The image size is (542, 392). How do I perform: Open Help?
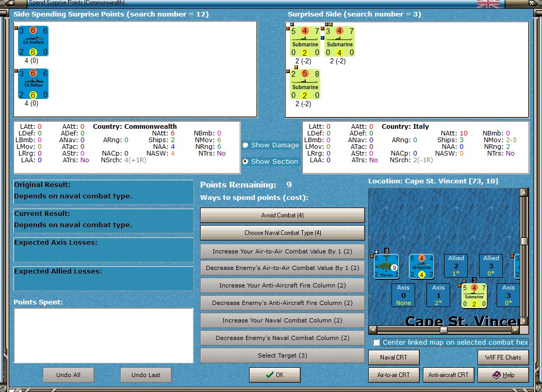click(503, 375)
